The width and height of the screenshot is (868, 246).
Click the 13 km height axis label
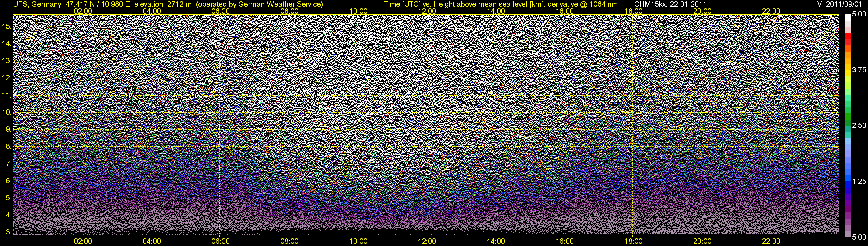[7, 61]
